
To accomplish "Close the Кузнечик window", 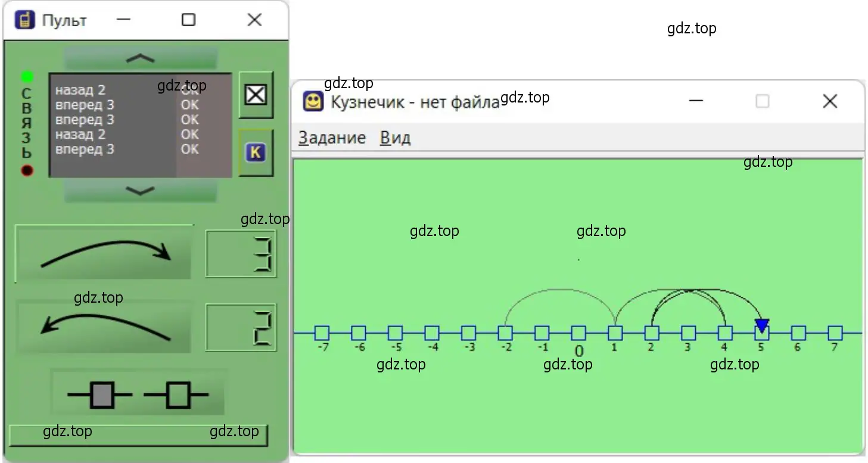I will (830, 101).
